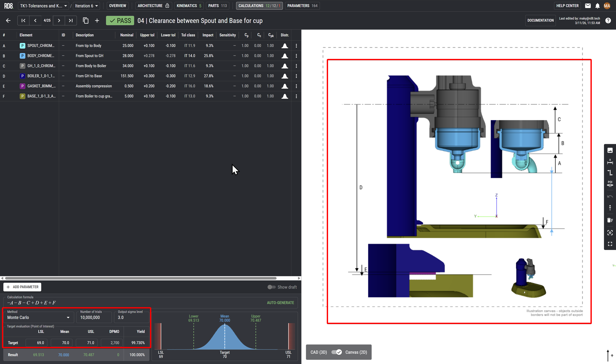The image size is (616, 364).
Task: Open the notifications bell
Action: coord(597,6)
